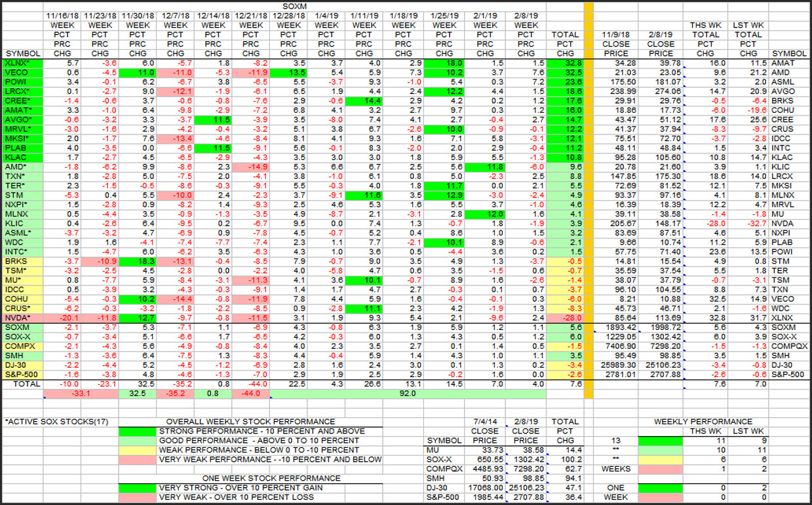The width and height of the screenshot is (812, 505).
Task: Click the dark green swatch beside STRONG PERFORMANCE
Action: point(138,432)
